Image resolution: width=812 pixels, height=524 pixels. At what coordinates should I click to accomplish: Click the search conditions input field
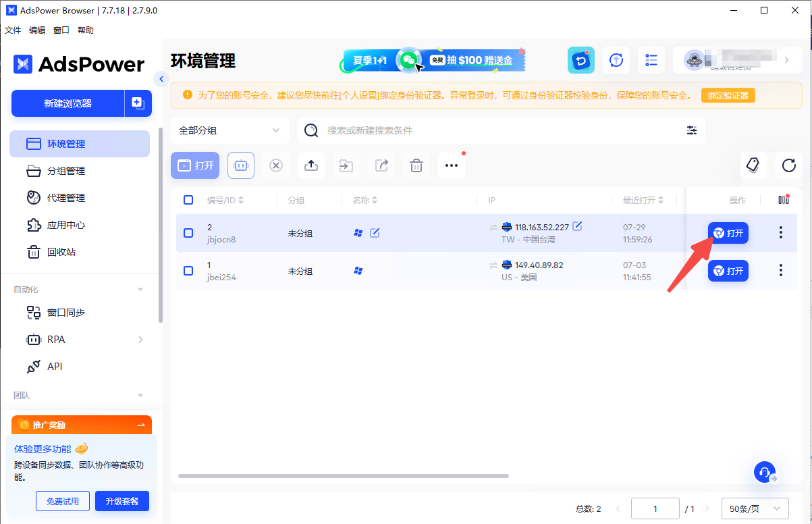[x=499, y=130]
